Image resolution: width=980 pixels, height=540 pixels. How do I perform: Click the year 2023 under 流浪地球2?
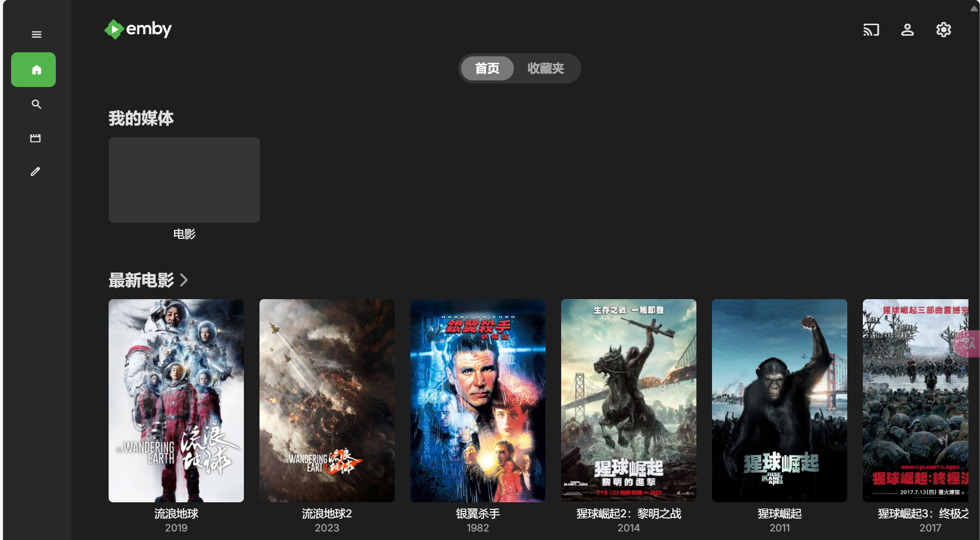pyautogui.click(x=327, y=528)
